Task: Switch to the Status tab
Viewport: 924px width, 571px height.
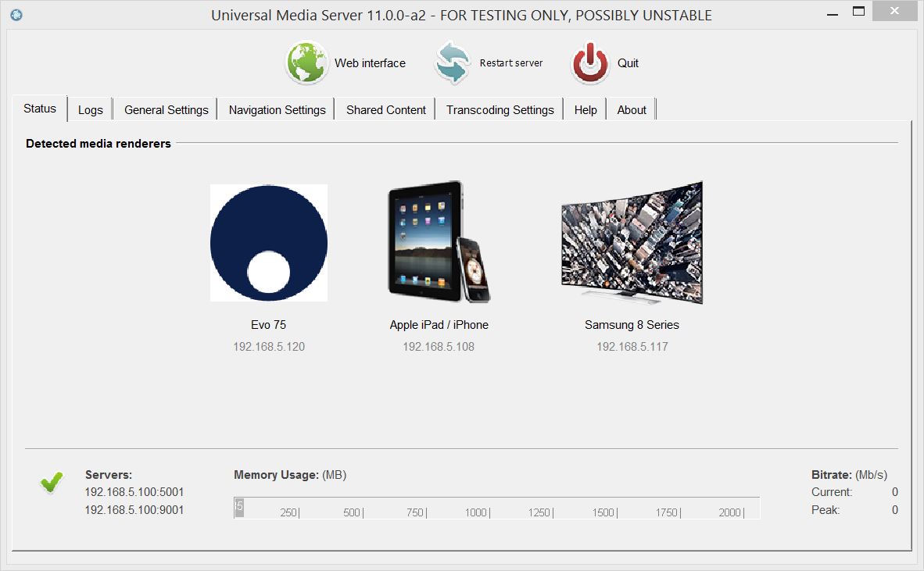Action: (40, 109)
